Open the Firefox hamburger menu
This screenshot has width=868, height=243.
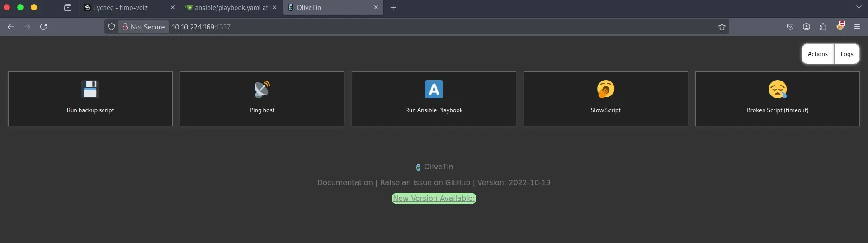coord(857,27)
